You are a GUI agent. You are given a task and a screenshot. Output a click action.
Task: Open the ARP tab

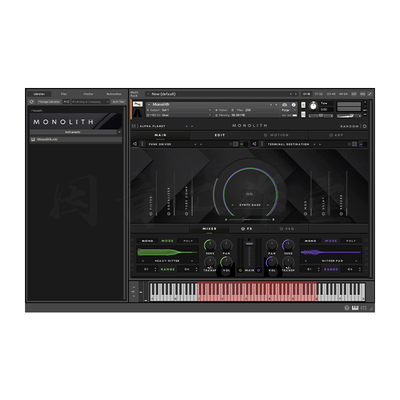click(x=338, y=135)
